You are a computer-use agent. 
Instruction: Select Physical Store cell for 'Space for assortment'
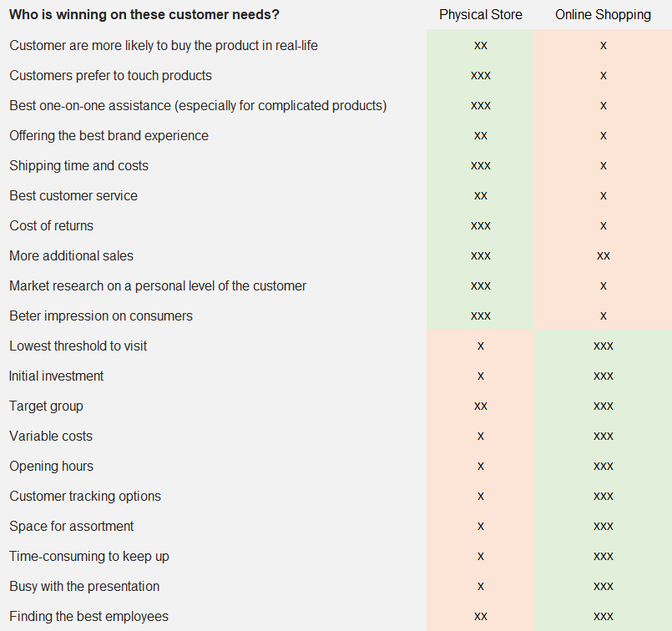pyautogui.click(x=480, y=527)
